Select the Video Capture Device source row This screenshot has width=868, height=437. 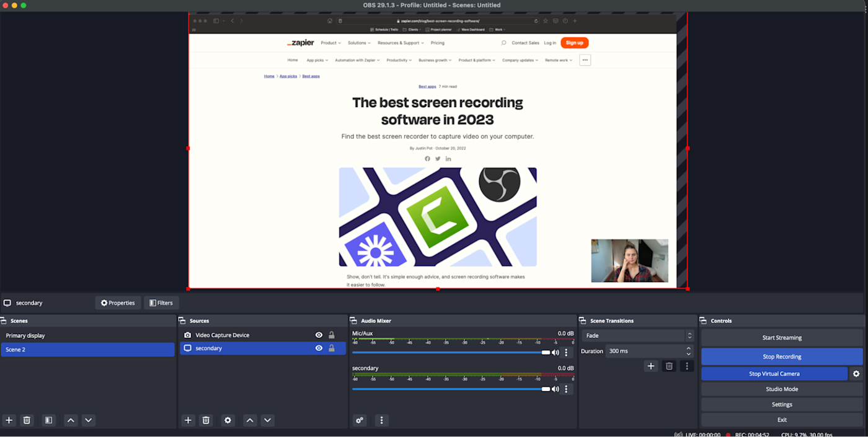coord(263,335)
